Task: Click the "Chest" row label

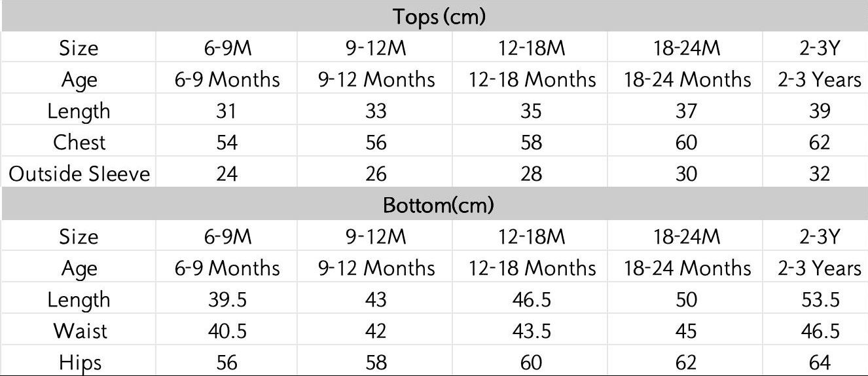Action: click(x=80, y=142)
